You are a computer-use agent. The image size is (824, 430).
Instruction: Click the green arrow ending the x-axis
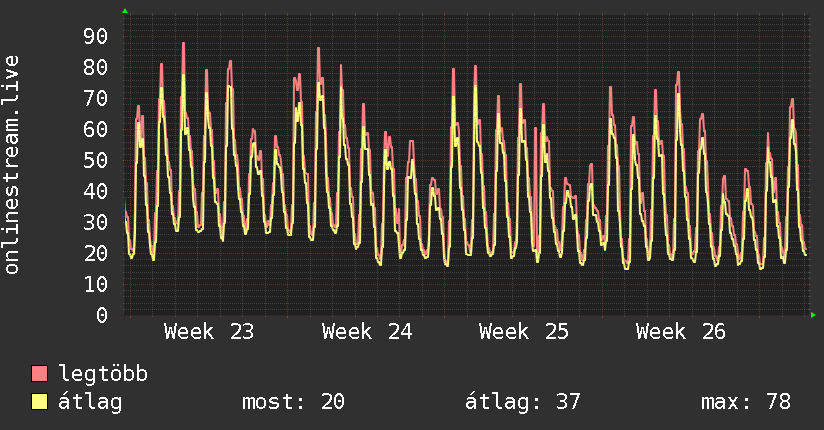813,315
